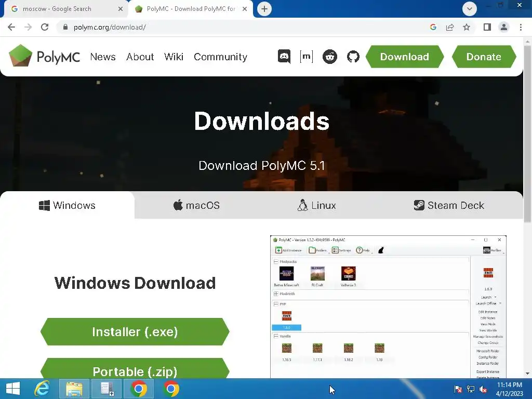This screenshot has height=399, width=532.
Task: Click the green Donate button
Action: [x=484, y=57]
